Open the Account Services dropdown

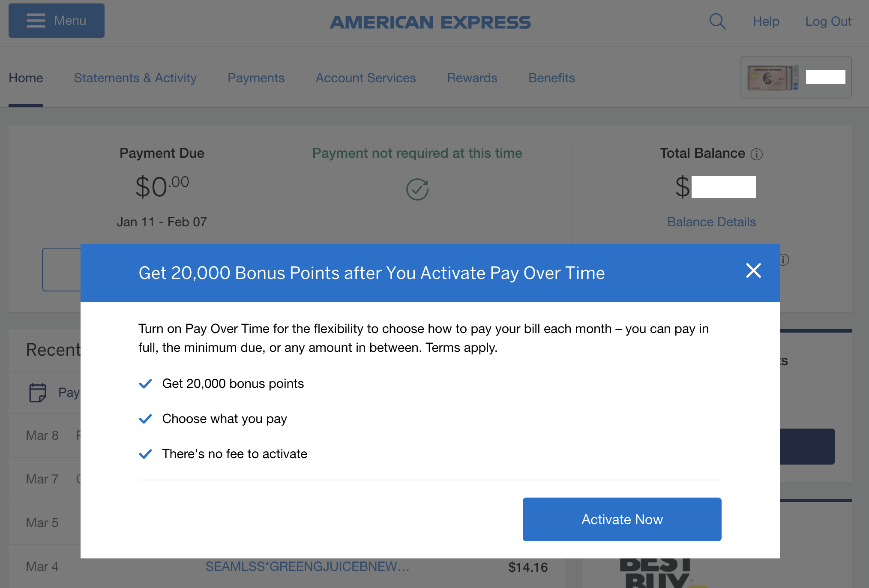pyautogui.click(x=366, y=78)
